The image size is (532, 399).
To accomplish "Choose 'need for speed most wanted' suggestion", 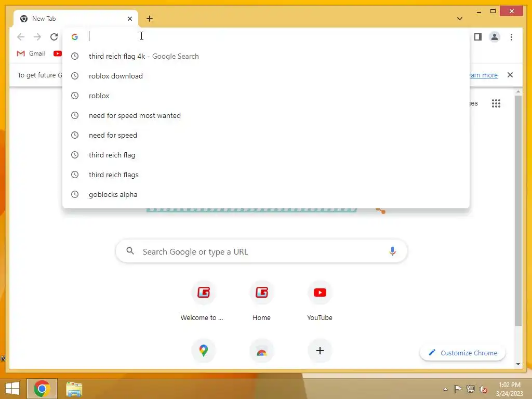I will coord(266,115).
